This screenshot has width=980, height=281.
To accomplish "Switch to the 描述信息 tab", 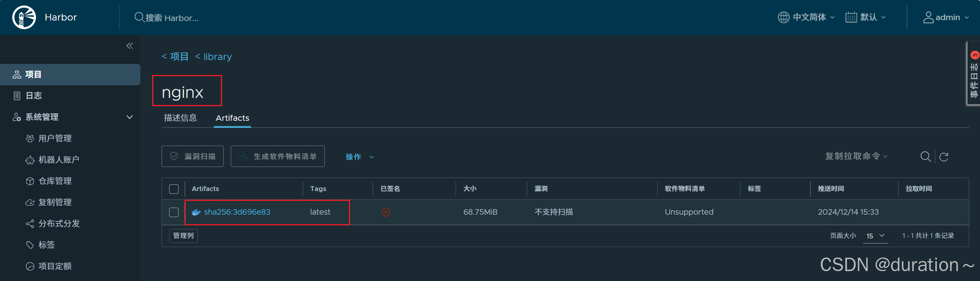I will (180, 118).
